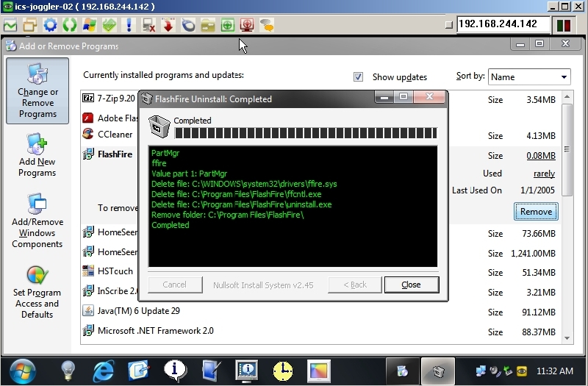
Task: Click the yellow clock taskbar icon
Action: 283,371
